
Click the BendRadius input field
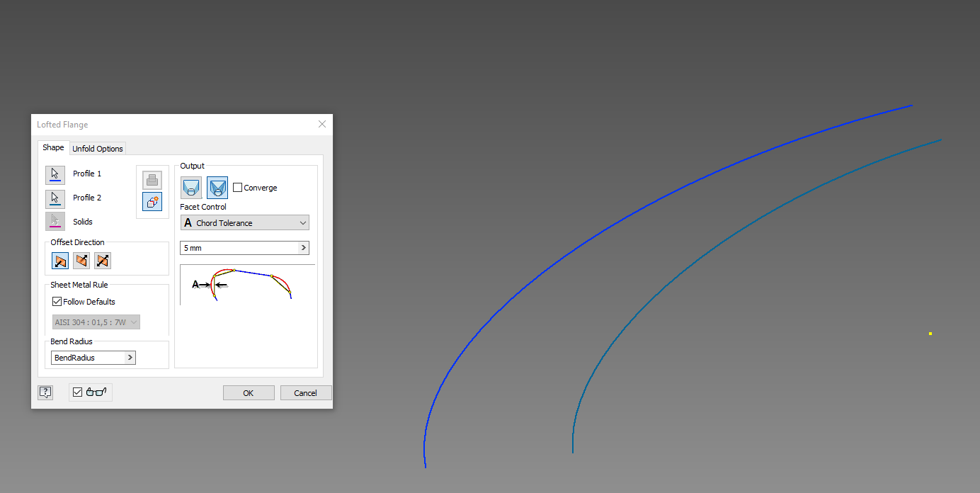pos(89,358)
